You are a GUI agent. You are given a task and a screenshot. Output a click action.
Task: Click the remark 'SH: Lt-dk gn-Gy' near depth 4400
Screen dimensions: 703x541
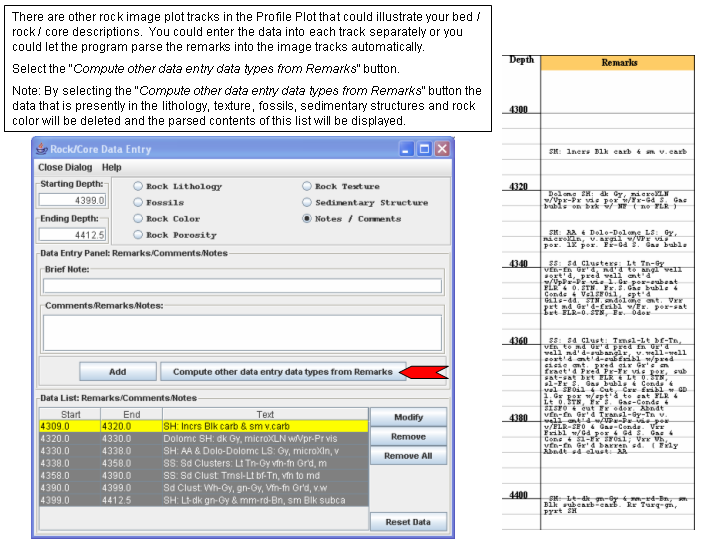(615, 505)
